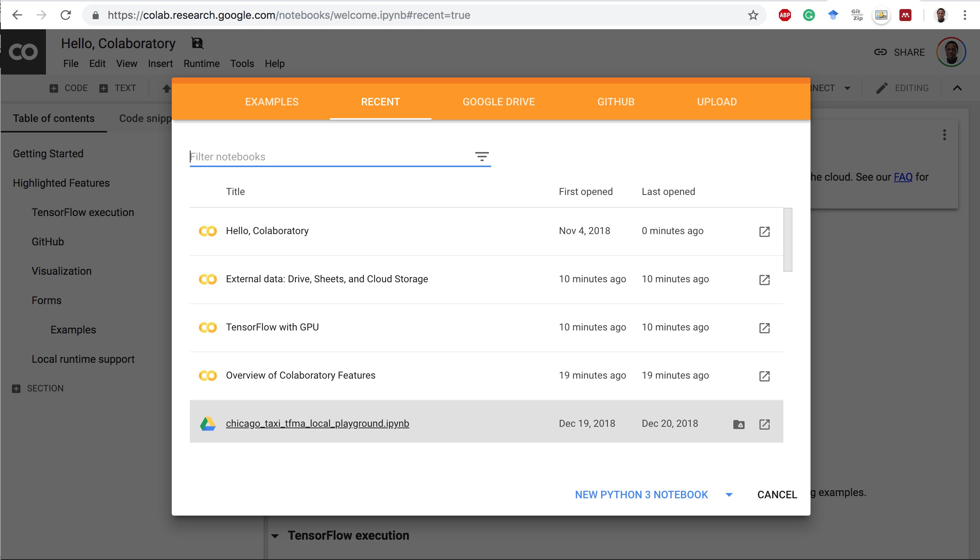Click the CANCEL button
The width and height of the screenshot is (980, 560).
(776, 494)
